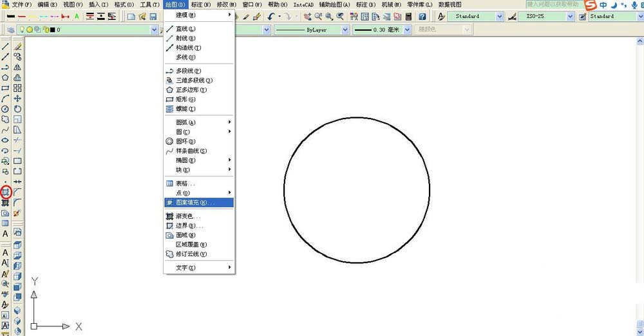Screen dimensions: 644x336
Task: Click the Sogou microphone voice input icon
Action: 634,5
